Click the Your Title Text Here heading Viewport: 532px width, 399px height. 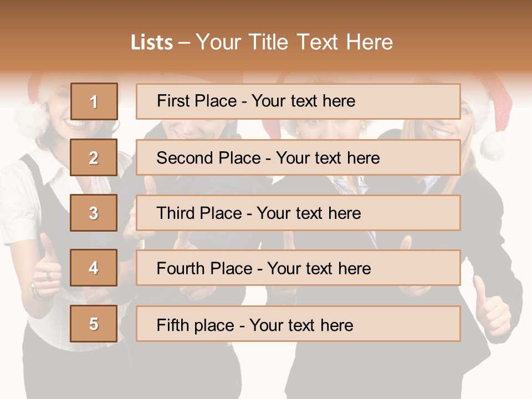pos(294,43)
